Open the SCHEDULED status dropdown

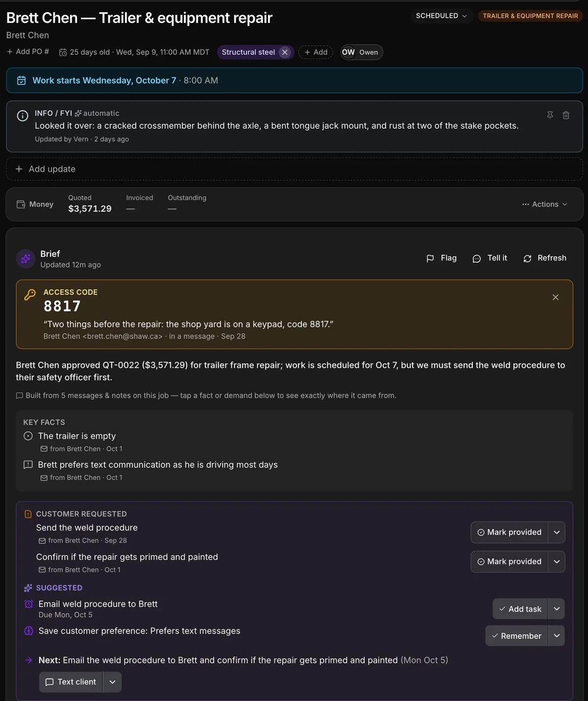441,16
